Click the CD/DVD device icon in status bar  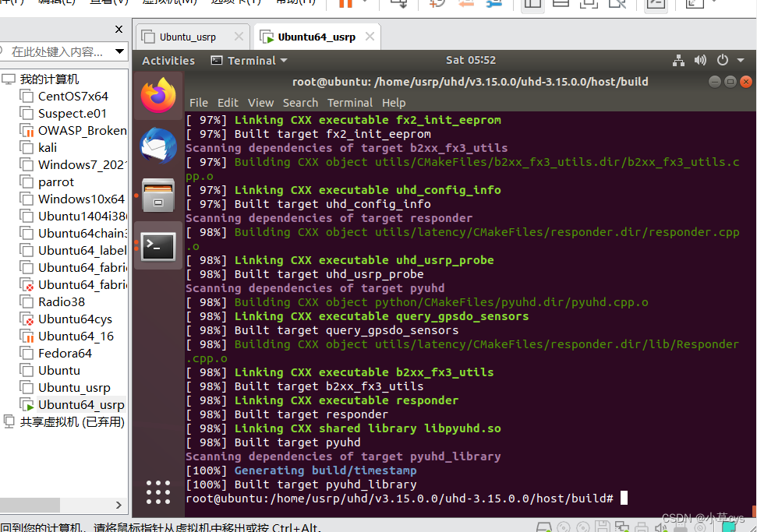pos(562,527)
